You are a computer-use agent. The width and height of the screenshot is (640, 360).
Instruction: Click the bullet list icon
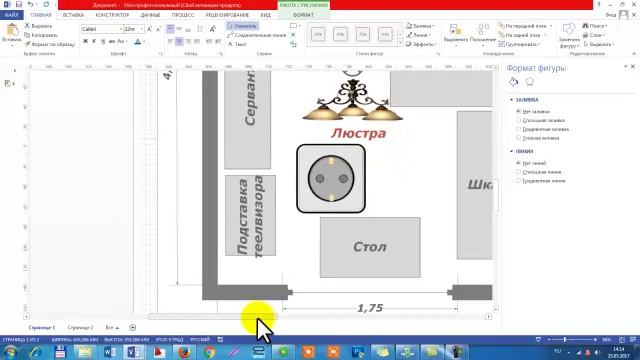tap(200, 29)
